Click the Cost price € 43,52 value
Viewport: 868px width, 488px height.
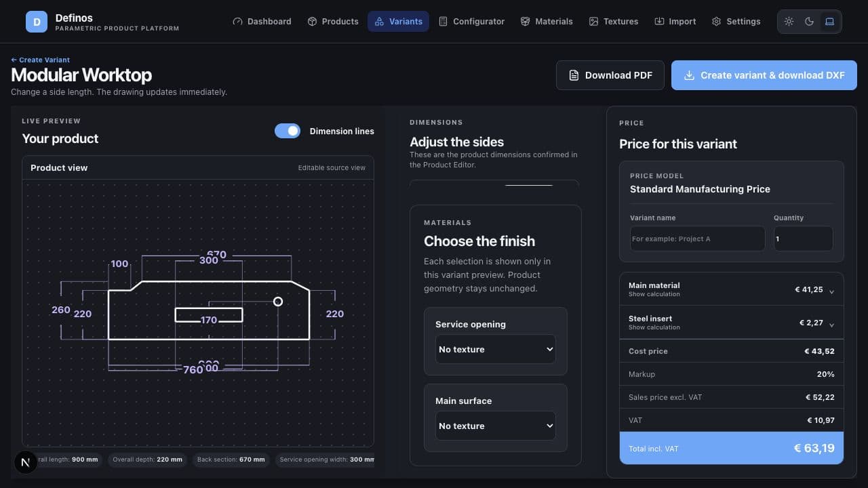[x=819, y=351]
